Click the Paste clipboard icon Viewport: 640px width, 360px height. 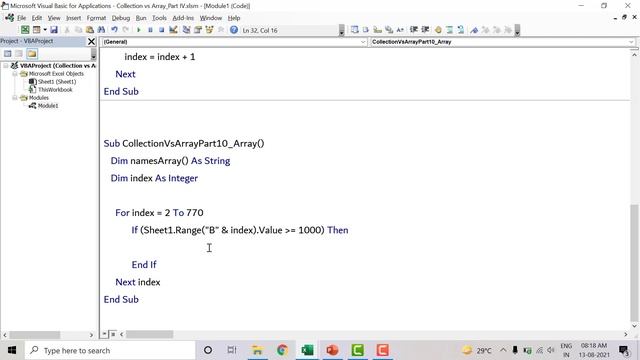coord(90,30)
